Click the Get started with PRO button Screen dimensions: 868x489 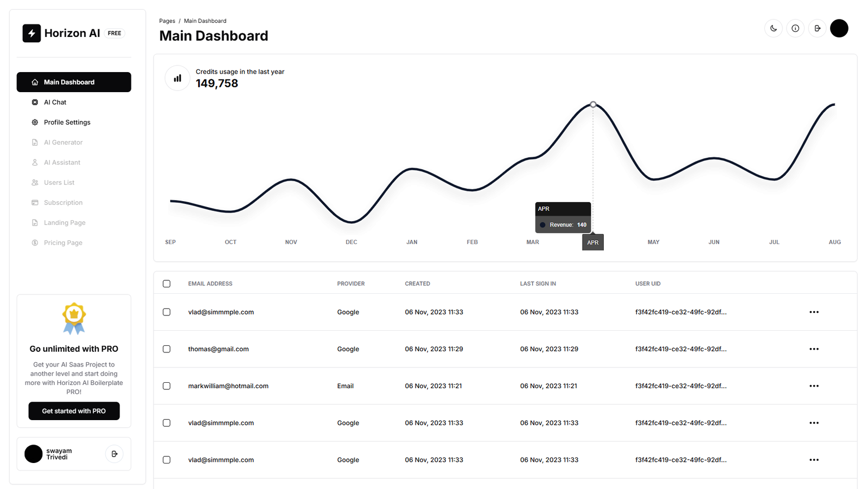[74, 411]
